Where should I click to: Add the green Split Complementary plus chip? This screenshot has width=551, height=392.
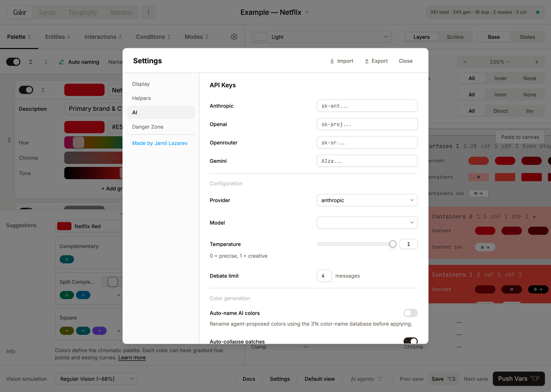click(67, 295)
